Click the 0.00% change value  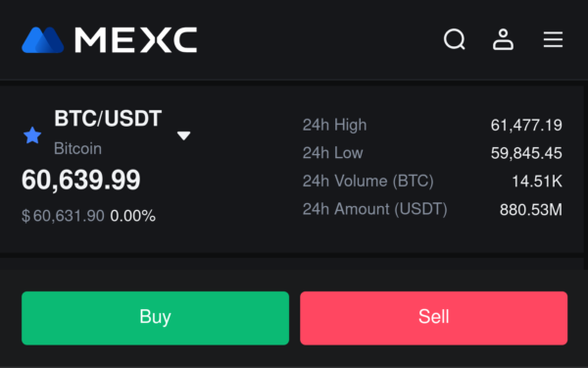pyautogui.click(x=132, y=216)
